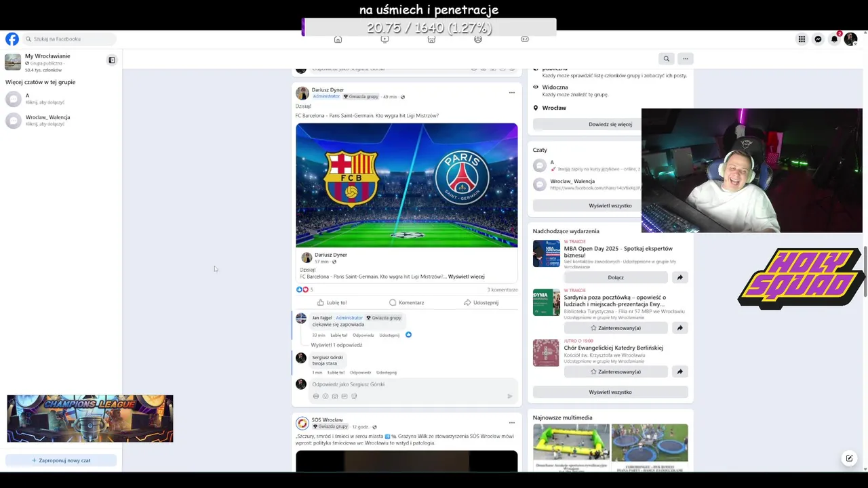Open SOS Wrocław page name link
Screen dimensions: 868x488
(x=327, y=420)
